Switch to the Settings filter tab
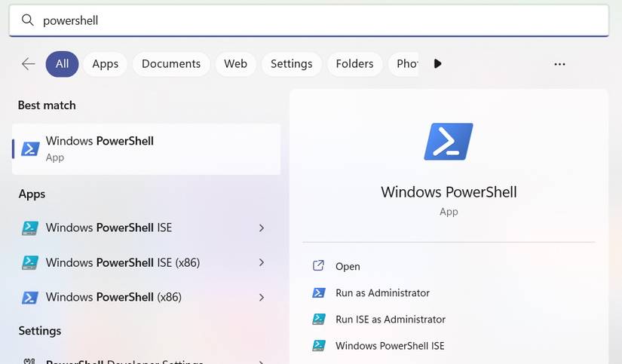This screenshot has height=364, width=622. [291, 64]
